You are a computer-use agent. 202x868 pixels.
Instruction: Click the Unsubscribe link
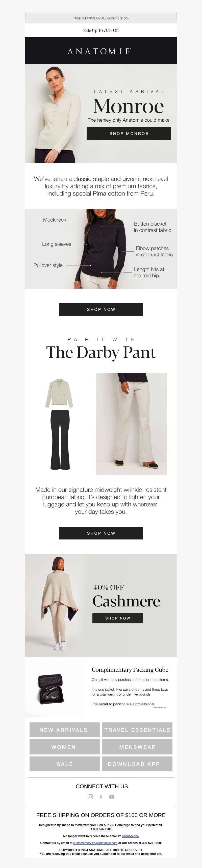coord(130,836)
